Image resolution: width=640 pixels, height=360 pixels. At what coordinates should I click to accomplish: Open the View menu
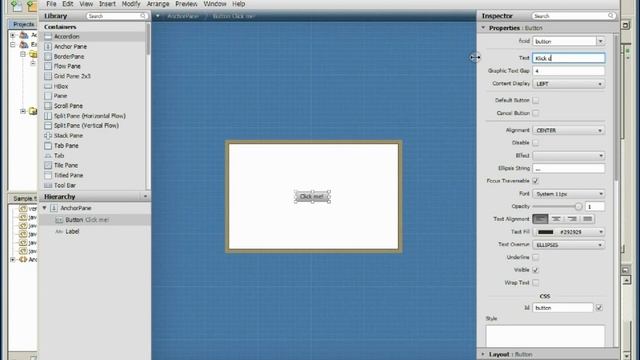click(x=86, y=4)
